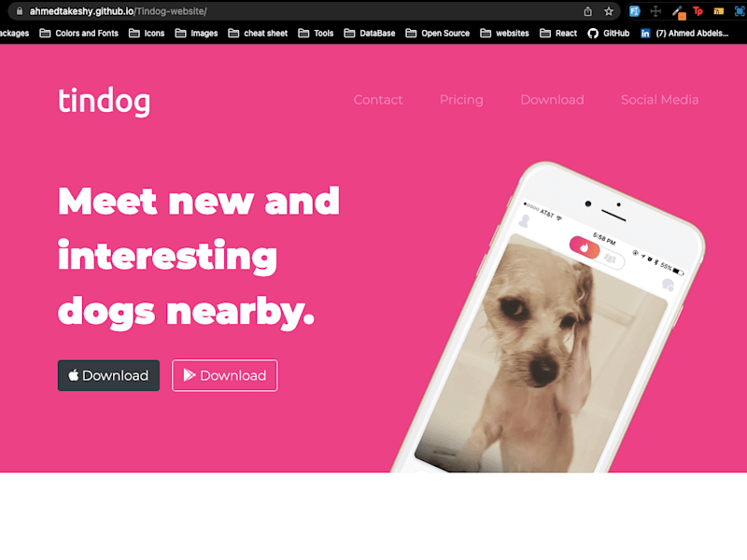Click the Google Play Download button

[224, 375]
